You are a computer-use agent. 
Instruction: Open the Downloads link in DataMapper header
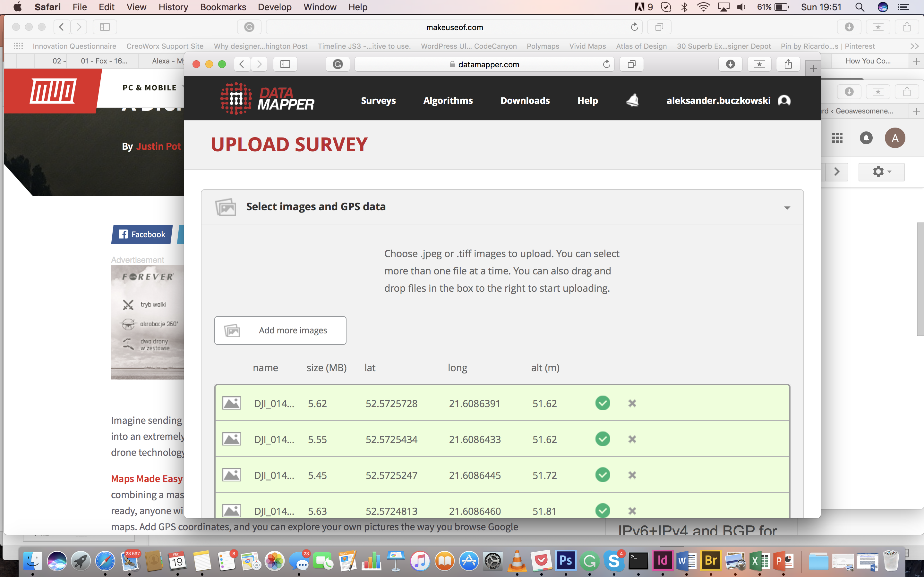525,100
